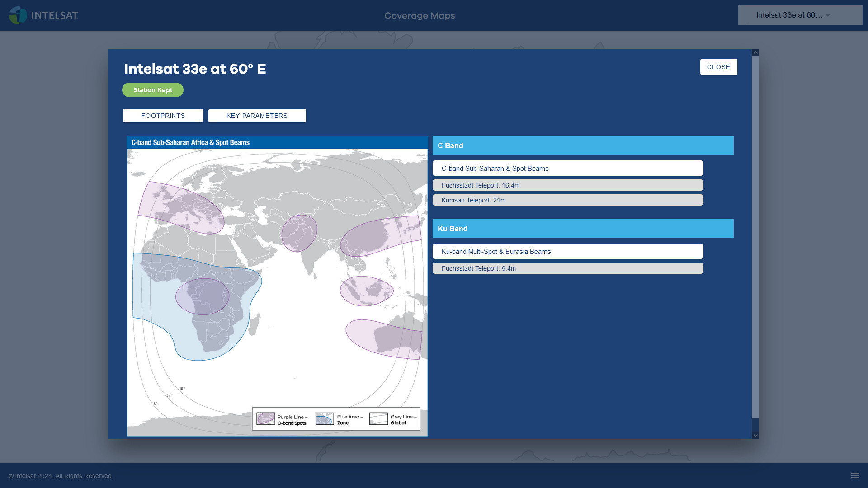Image resolution: width=868 pixels, height=488 pixels.
Task: Click the Ku Band section header
Action: click(583, 229)
